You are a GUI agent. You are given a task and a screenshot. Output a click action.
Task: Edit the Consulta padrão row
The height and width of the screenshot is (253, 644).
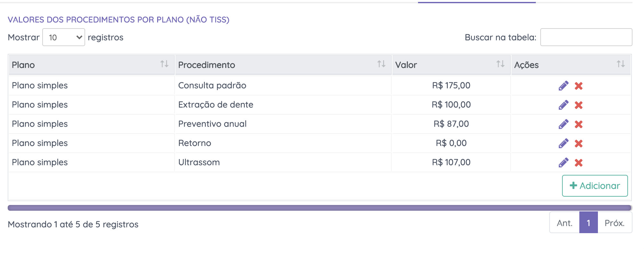(x=563, y=86)
